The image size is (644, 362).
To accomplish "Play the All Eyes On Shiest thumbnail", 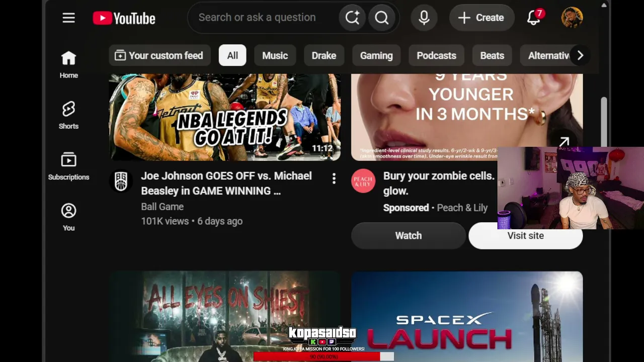I will pyautogui.click(x=225, y=317).
